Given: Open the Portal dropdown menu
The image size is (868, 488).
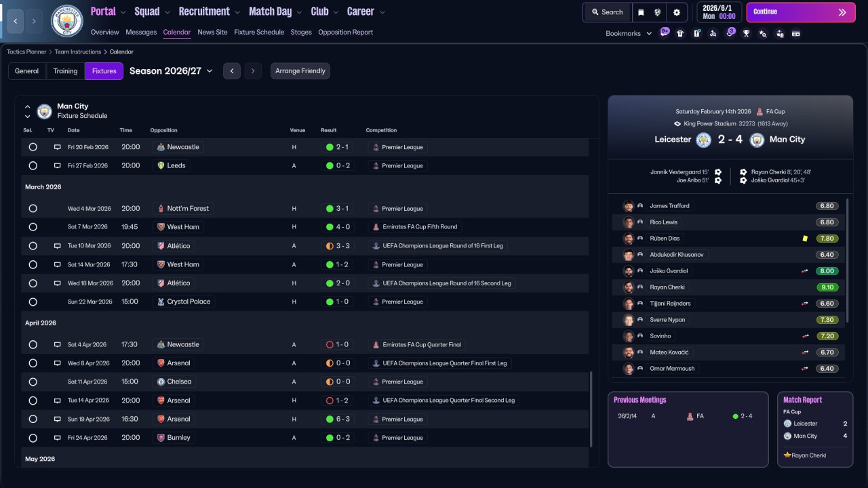Looking at the screenshot, I should tap(108, 12).
